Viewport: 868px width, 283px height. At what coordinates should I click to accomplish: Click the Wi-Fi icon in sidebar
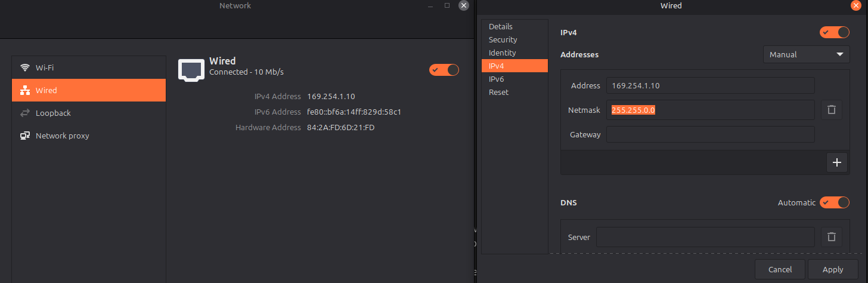click(x=25, y=67)
